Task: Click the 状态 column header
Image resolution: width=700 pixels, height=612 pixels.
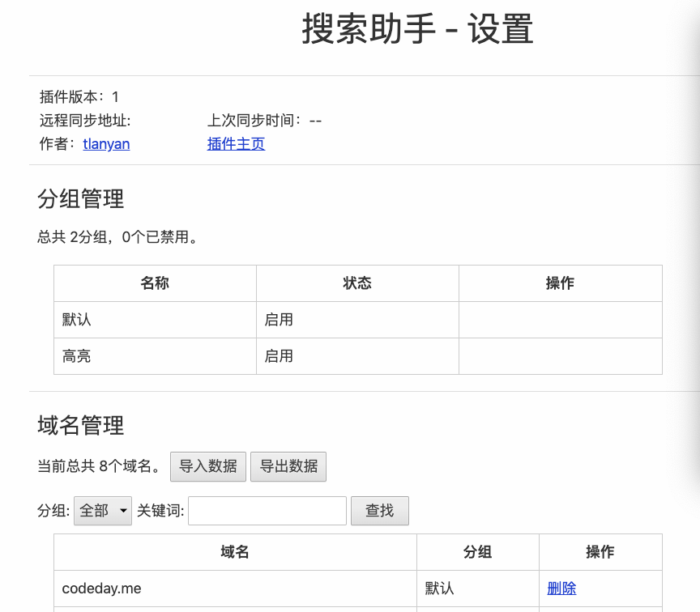Action: (356, 283)
